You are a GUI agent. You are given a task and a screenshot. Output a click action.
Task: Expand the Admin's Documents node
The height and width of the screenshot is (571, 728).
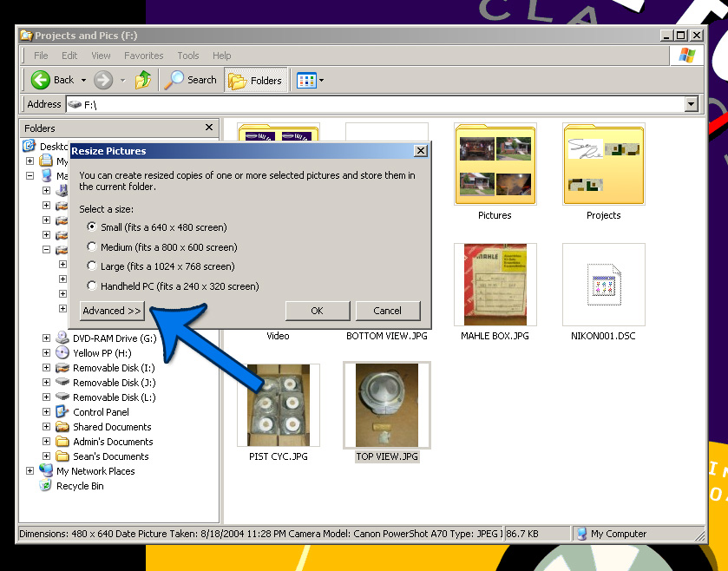point(47,442)
